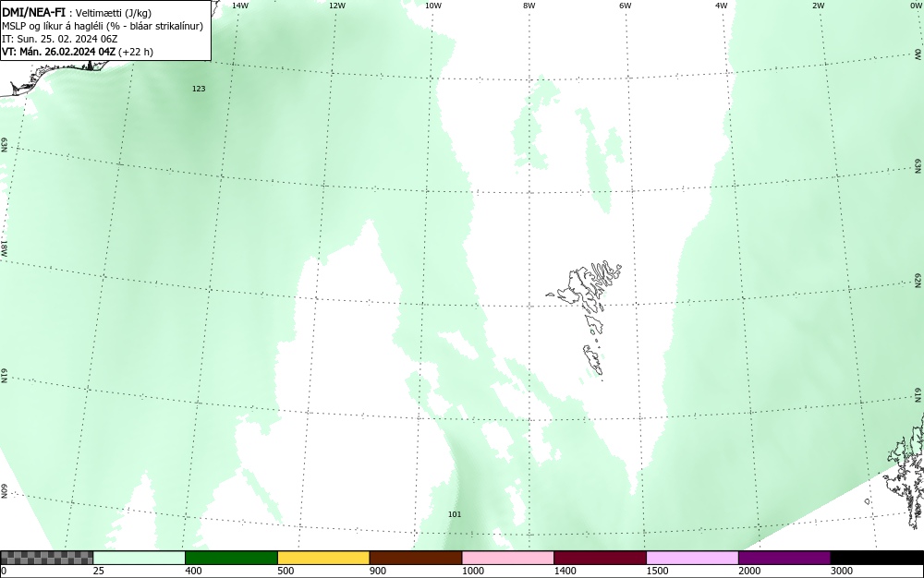Click the checkered gray legend swatch
Image resolution: width=924 pixels, height=578 pixels.
[x=46, y=558]
